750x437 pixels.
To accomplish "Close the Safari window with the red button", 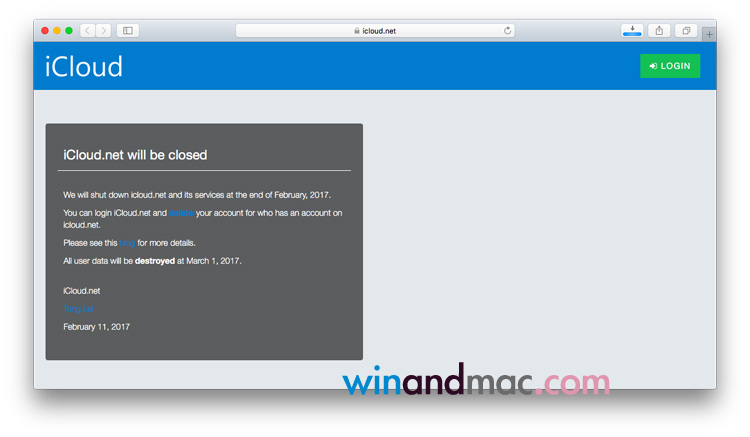I will tap(45, 31).
